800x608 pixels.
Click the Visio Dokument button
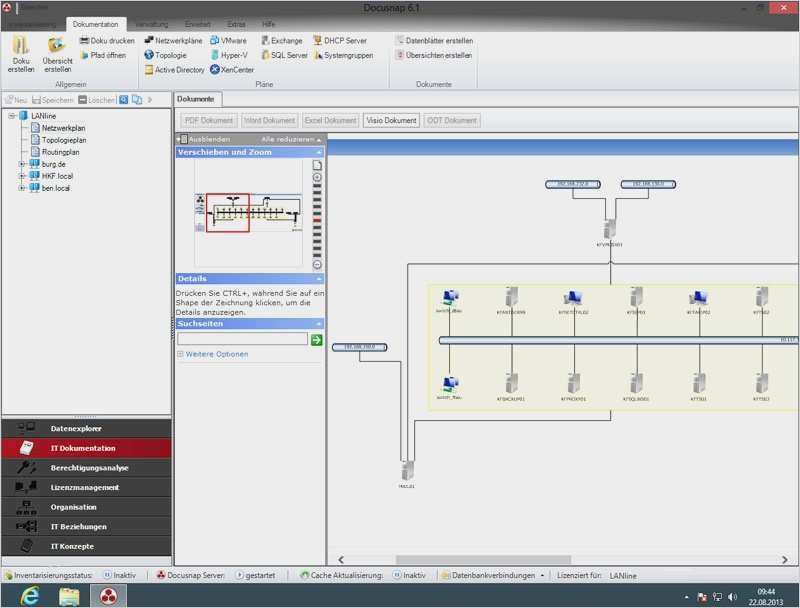(391, 120)
